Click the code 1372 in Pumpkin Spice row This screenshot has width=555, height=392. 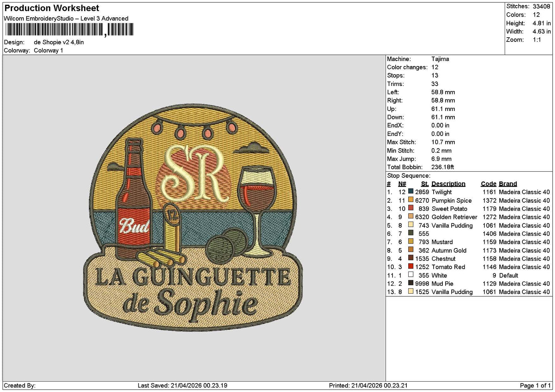(489, 200)
